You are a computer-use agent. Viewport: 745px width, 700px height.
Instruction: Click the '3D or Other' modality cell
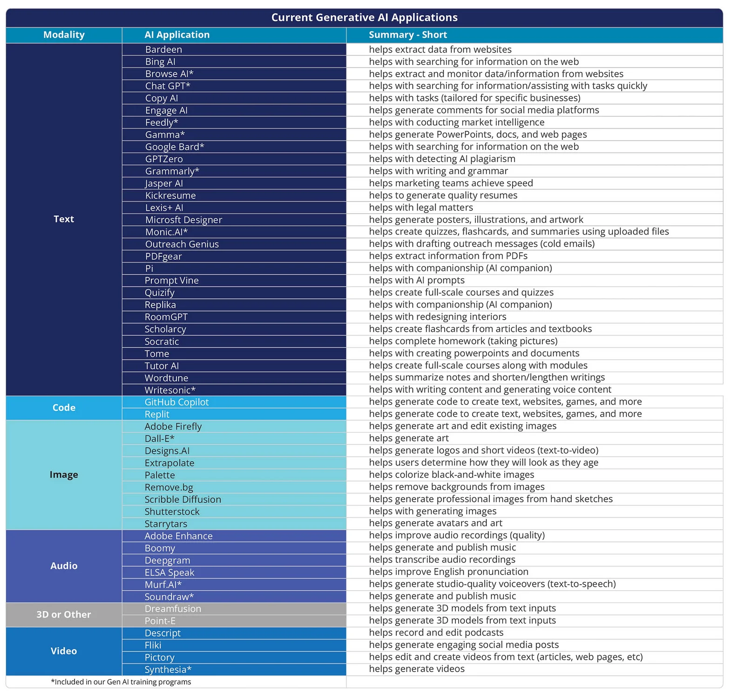(64, 614)
